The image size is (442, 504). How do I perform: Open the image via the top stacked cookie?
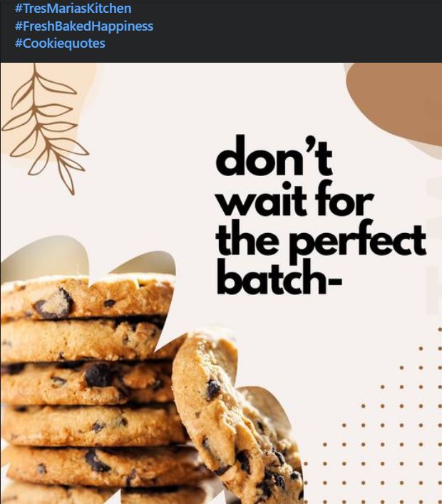(x=87, y=297)
